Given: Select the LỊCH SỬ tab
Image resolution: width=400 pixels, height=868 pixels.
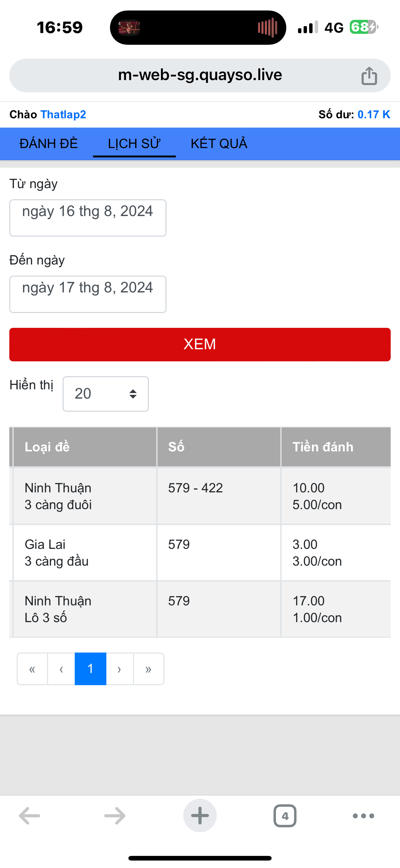Looking at the screenshot, I should point(134,143).
